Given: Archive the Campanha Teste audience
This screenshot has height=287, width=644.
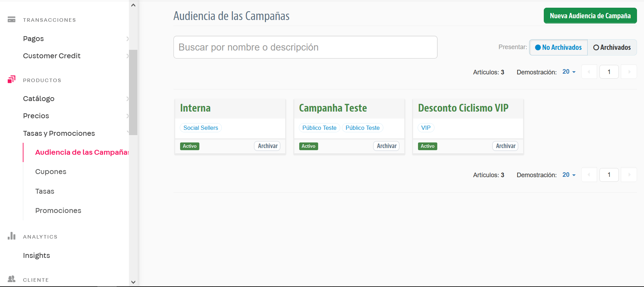Looking at the screenshot, I should [x=386, y=146].
